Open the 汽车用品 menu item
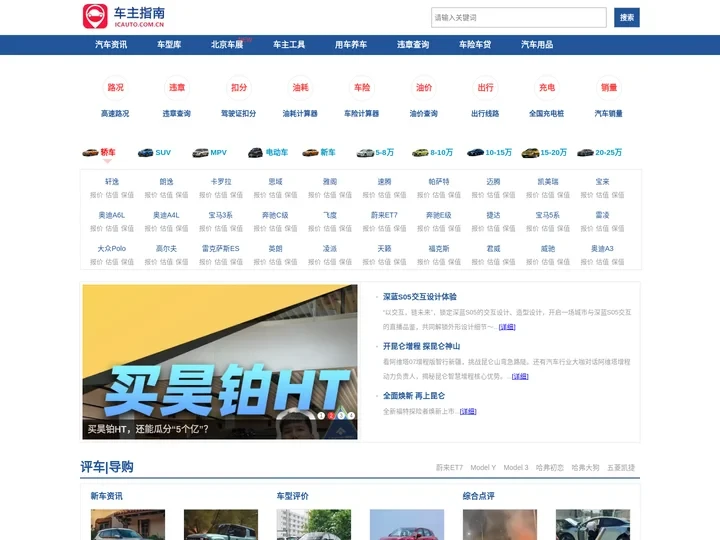Screen dimensions: 720x540 click(537, 45)
